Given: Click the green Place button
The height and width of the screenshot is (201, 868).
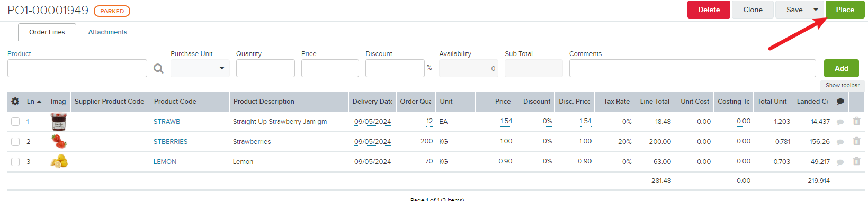Looking at the screenshot, I should pos(845,10).
